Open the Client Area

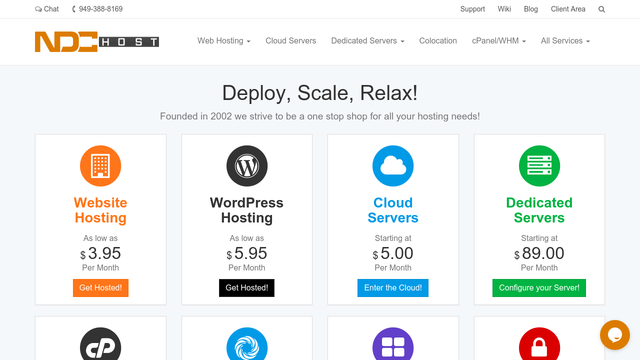[568, 9]
